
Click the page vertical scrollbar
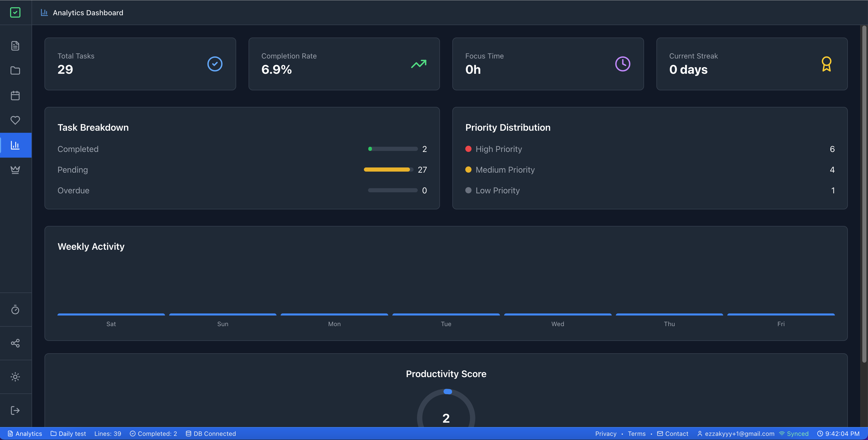(x=864, y=194)
